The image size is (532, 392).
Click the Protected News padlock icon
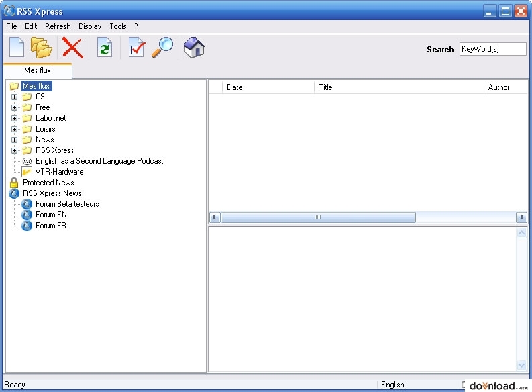pos(14,183)
